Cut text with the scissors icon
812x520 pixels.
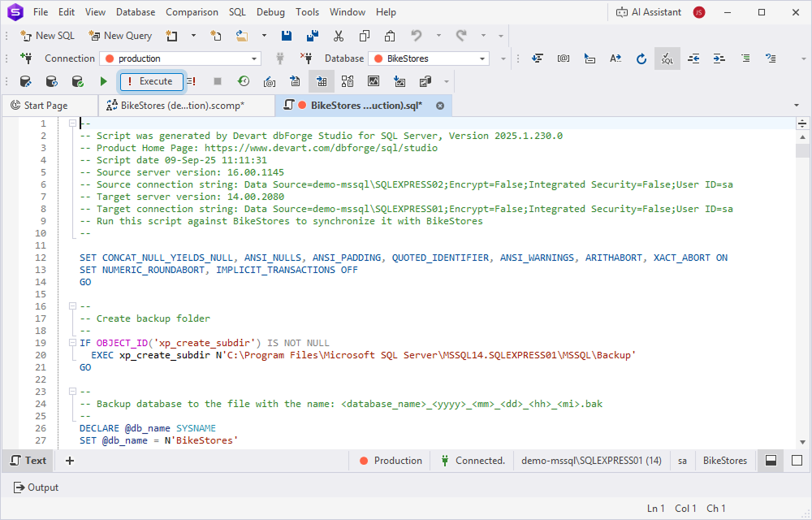pyautogui.click(x=339, y=36)
